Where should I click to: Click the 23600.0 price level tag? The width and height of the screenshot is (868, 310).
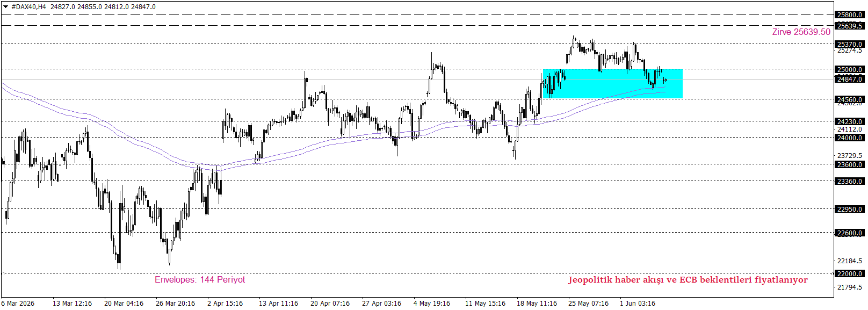tap(850, 165)
